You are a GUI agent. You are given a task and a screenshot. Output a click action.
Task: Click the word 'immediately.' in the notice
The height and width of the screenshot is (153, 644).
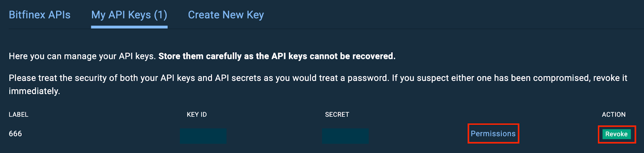tap(34, 91)
